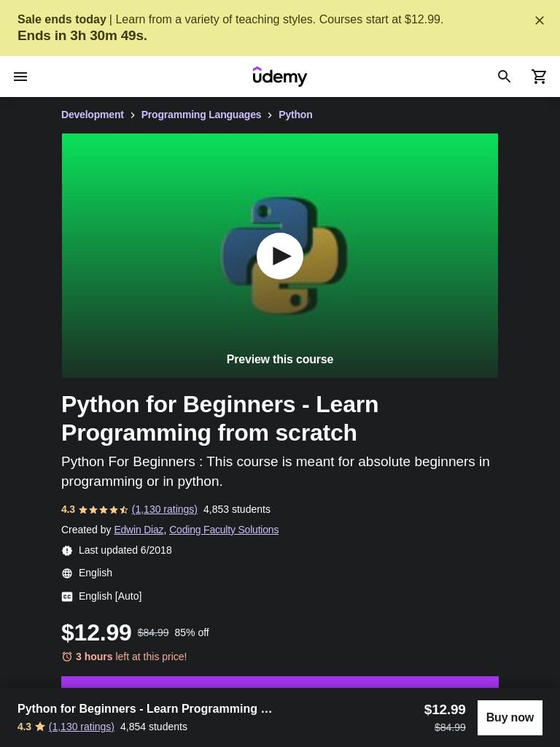Click the '4.3' rating above Created by
The image size is (560, 747).
(68, 509)
